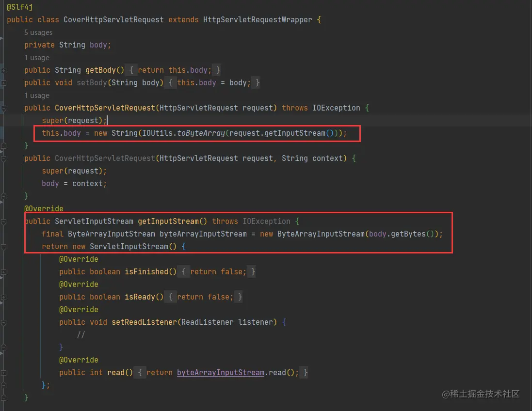Expand the folded setBody method via gutter plus
Screen dimensions: 532x411
tap(3, 83)
